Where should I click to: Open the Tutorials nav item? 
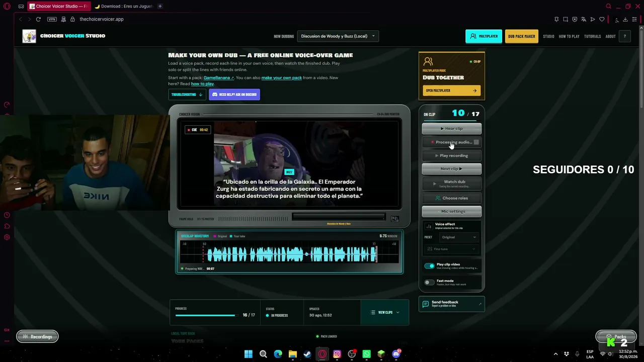point(593,36)
